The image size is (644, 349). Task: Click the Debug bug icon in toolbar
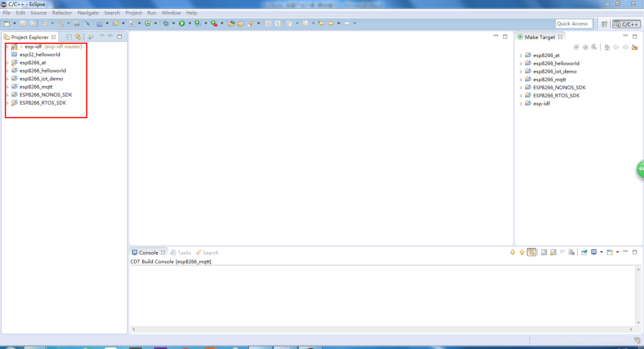click(166, 23)
